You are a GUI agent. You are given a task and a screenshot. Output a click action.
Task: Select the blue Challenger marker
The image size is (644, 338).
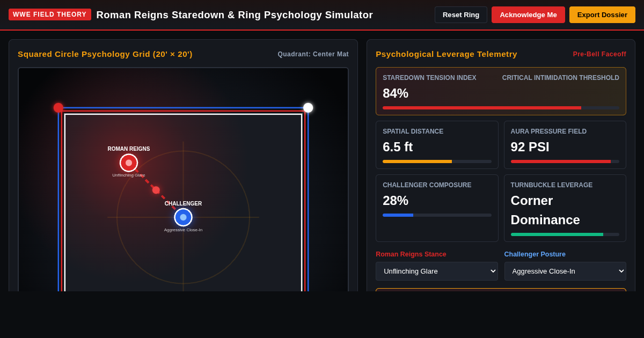point(183,217)
